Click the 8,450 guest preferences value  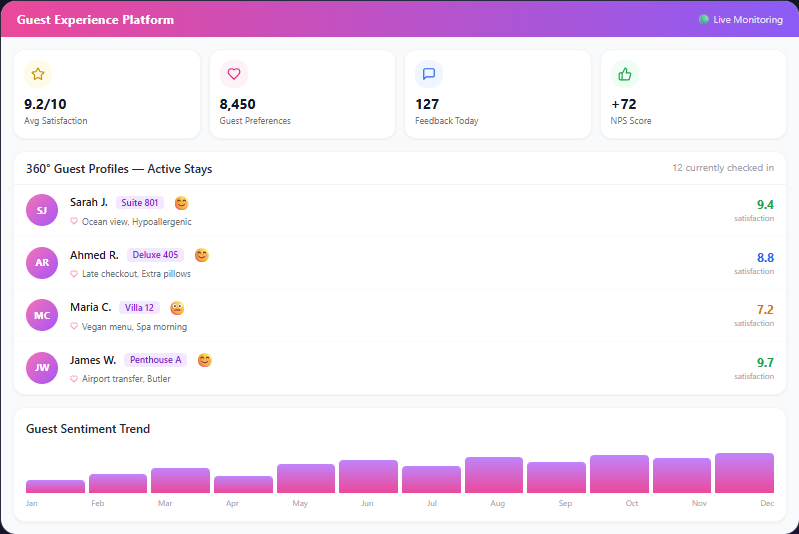point(237,104)
